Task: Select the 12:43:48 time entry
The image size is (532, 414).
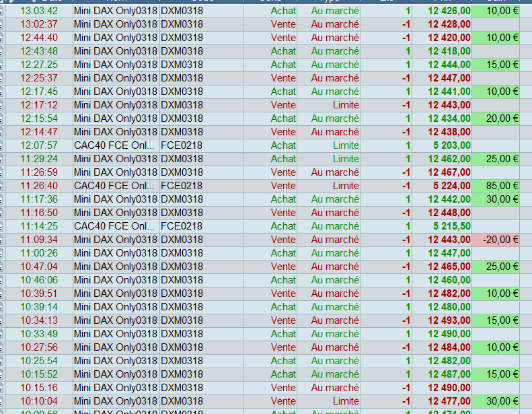Action: coord(39,51)
